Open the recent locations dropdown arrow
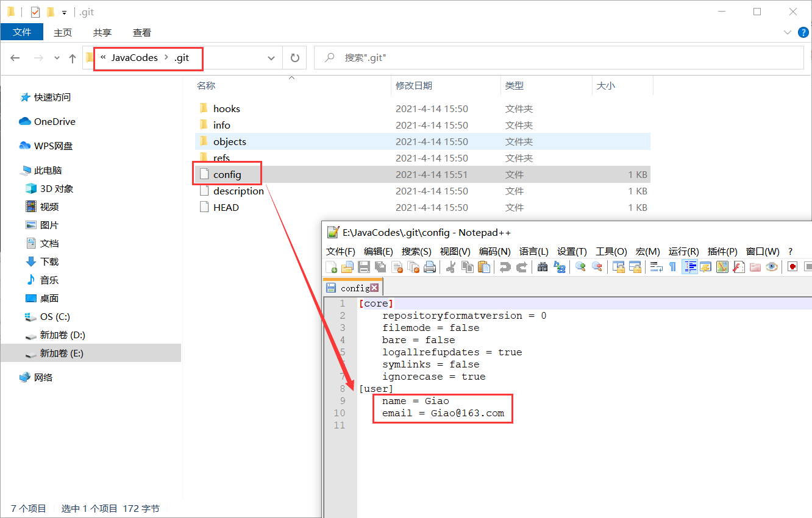 [57, 58]
